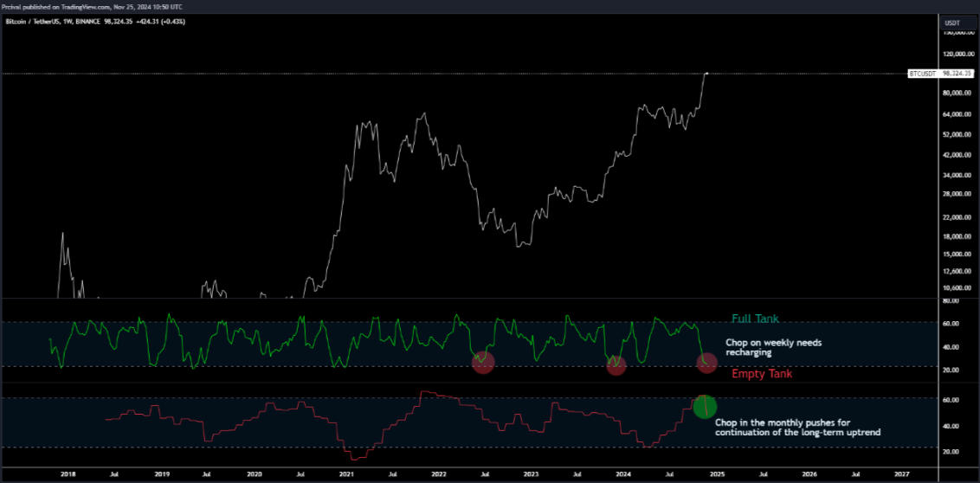Click the 2020 label on the time axis
Viewport: 980px width, 483px height.
click(x=255, y=474)
